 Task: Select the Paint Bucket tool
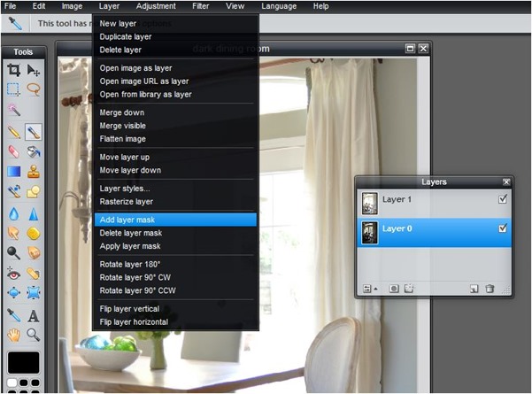click(x=34, y=151)
